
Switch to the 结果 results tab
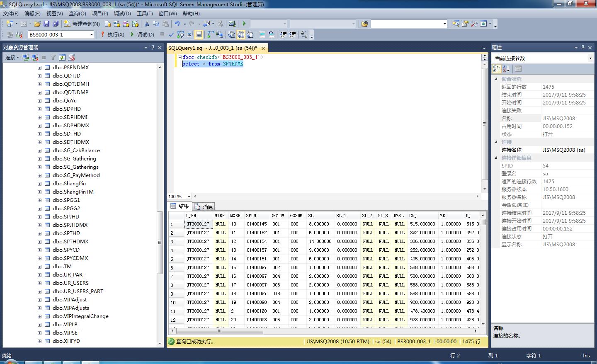tap(180, 206)
